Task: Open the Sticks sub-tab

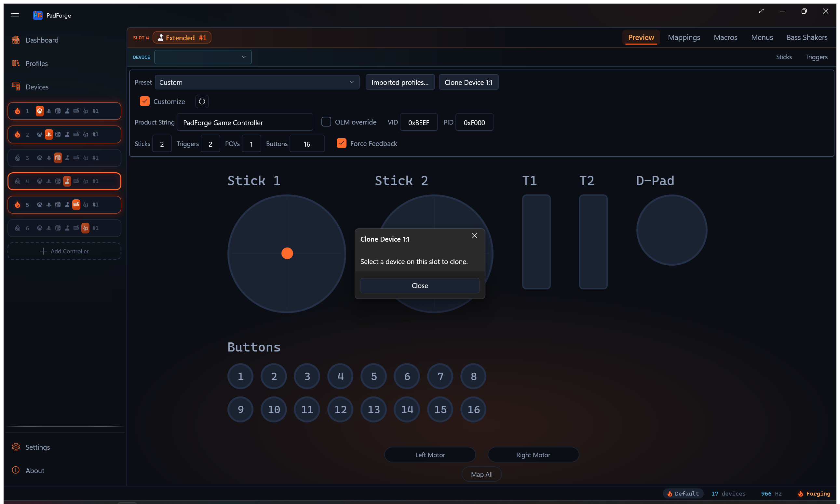Action: coord(784,57)
